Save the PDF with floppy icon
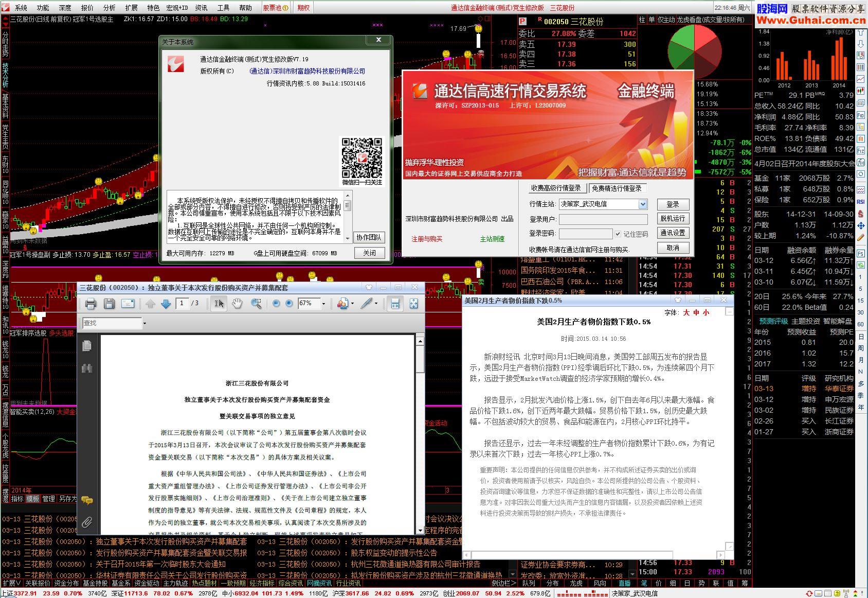 click(x=109, y=304)
